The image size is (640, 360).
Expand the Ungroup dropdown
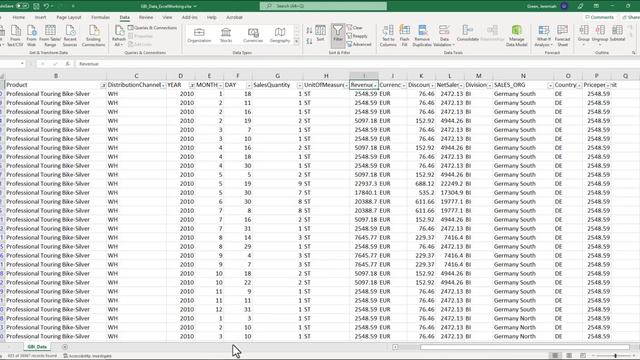point(600,44)
